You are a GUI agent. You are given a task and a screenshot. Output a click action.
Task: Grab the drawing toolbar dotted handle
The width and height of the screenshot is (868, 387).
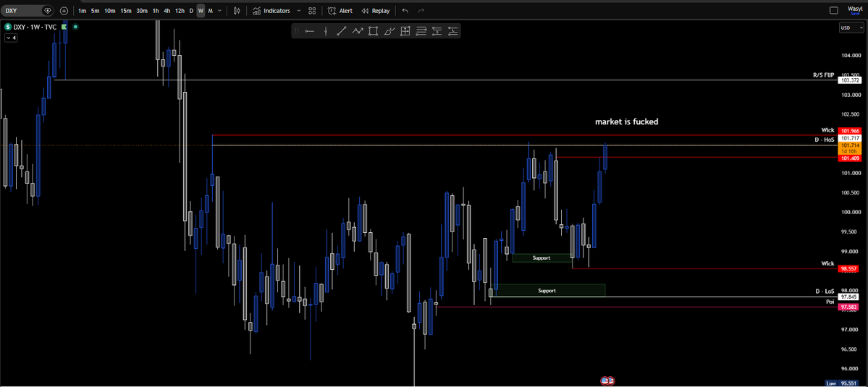click(x=298, y=31)
